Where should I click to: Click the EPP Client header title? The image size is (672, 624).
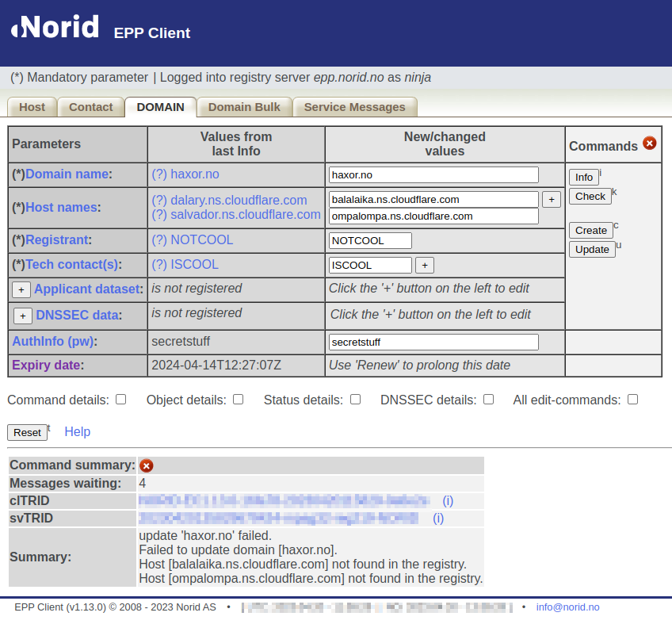pos(151,33)
